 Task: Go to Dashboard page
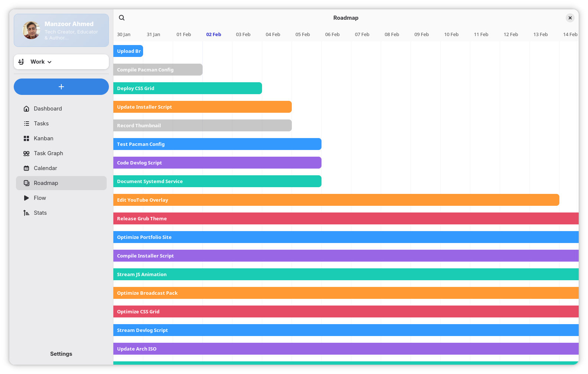[x=61, y=109]
